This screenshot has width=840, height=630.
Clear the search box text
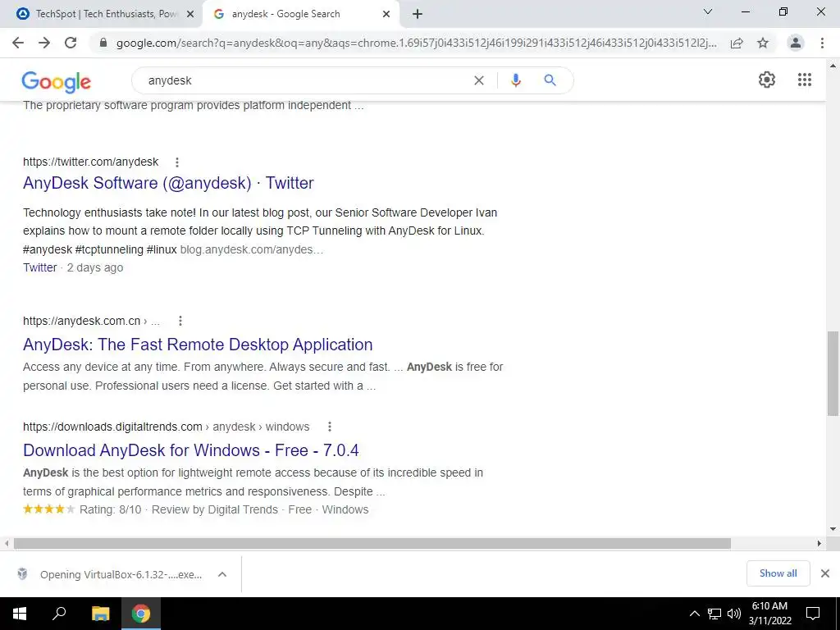tap(479, 80)
